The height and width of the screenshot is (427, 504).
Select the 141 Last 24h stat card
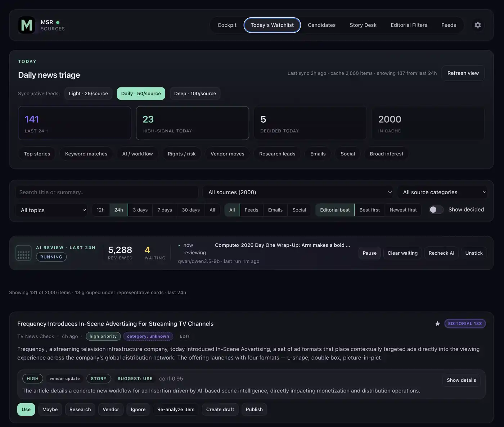[75, 123]
